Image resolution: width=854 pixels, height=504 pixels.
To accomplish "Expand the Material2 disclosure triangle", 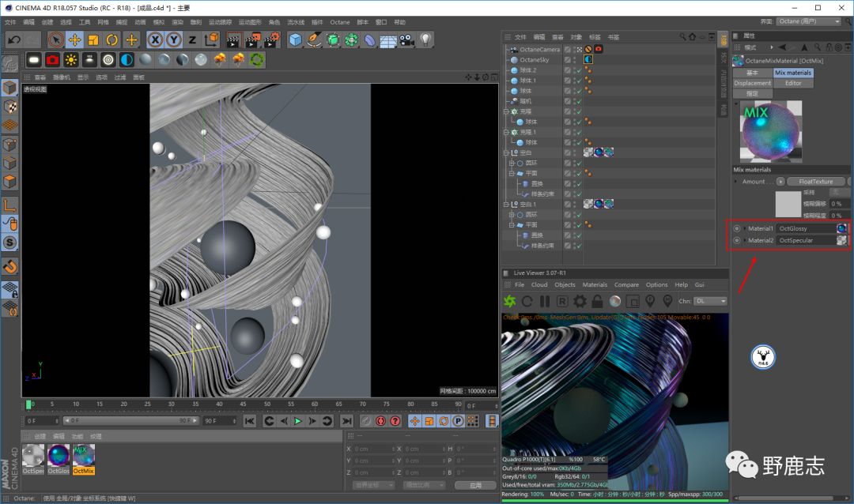I will [x=745, y=240].
